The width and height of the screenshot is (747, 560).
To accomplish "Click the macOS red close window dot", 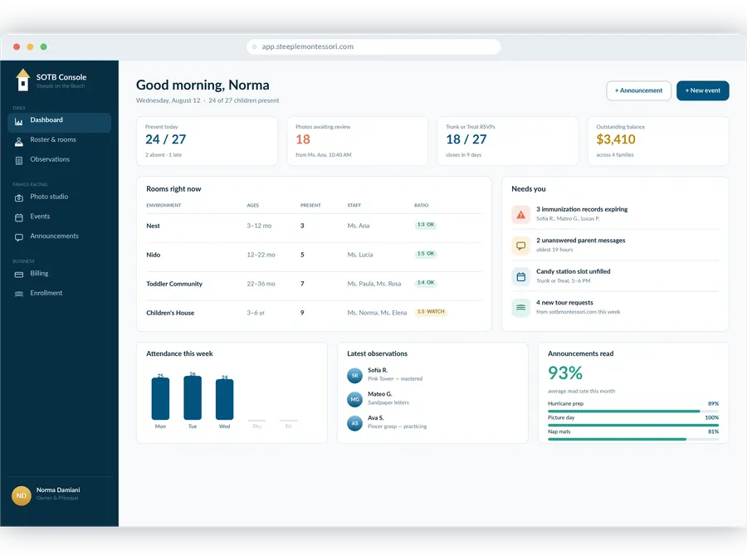I will coord(17,46).
